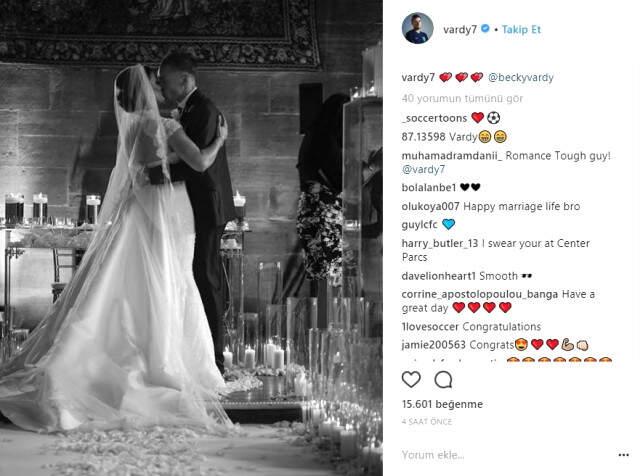Open the @beckyvardy mention link

click(521, 77)
